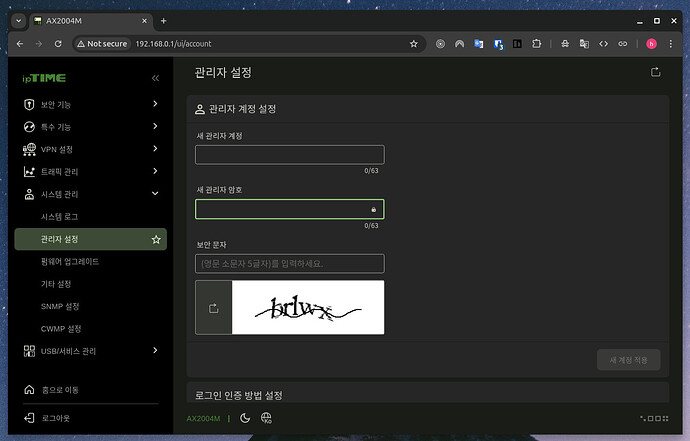690x441 pixels.
Task: Click the ipTIME logo
Action: point(44,78)
